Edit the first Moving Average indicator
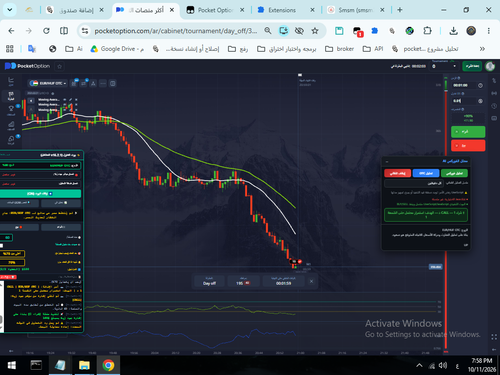 tap(70, 100)
